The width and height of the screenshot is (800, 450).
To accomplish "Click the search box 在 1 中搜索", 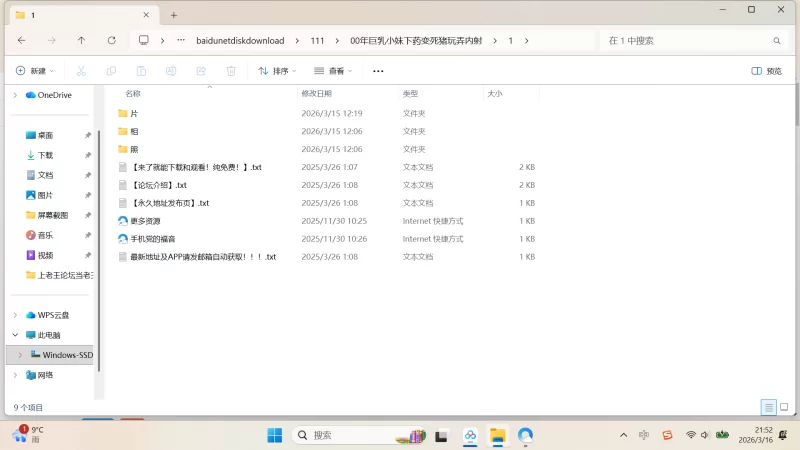I will 690,41.
